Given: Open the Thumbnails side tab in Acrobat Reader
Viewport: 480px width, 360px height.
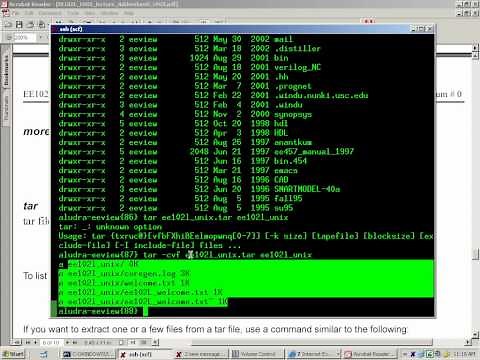Looking at the screenshot, I should click(x=6, y=107).
